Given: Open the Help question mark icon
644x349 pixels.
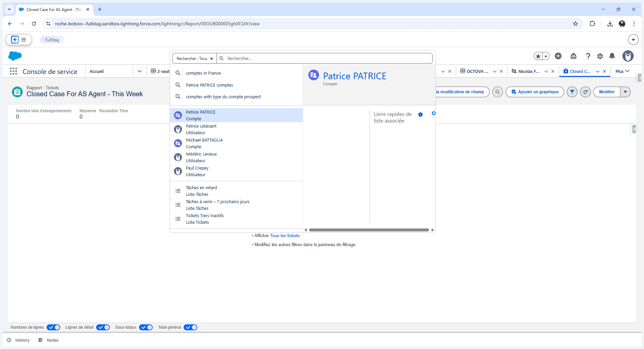Looking at the screenshot, I should [x=588, y=56].
